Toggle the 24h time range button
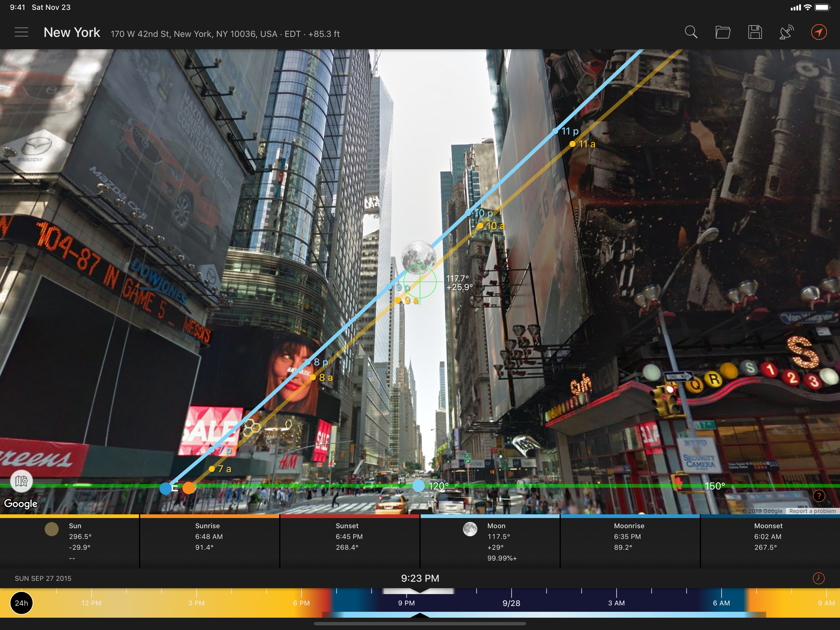 pyautogui.click(x=21, y=603)
